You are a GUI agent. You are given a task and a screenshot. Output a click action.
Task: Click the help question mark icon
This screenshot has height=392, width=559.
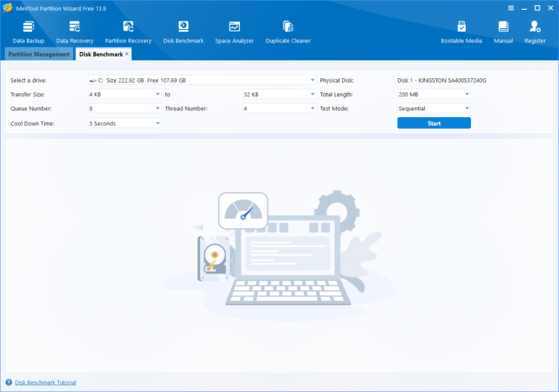tap(8, 382)
